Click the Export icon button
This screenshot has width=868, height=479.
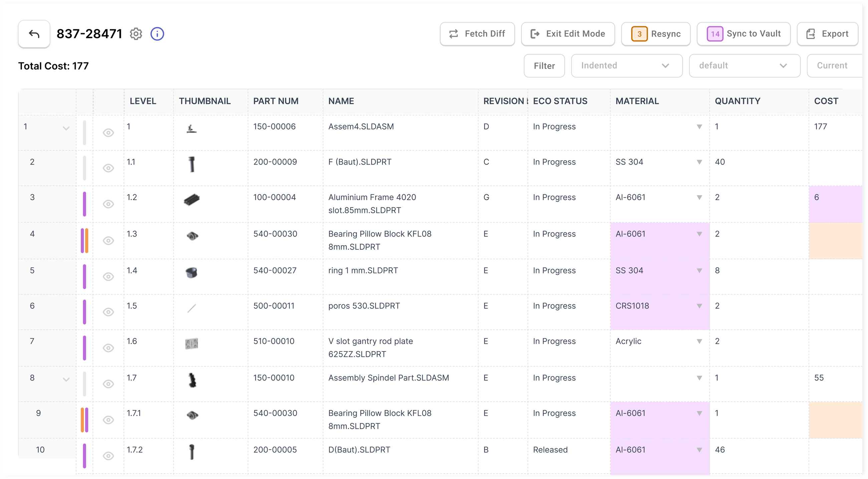click(827, 34)
